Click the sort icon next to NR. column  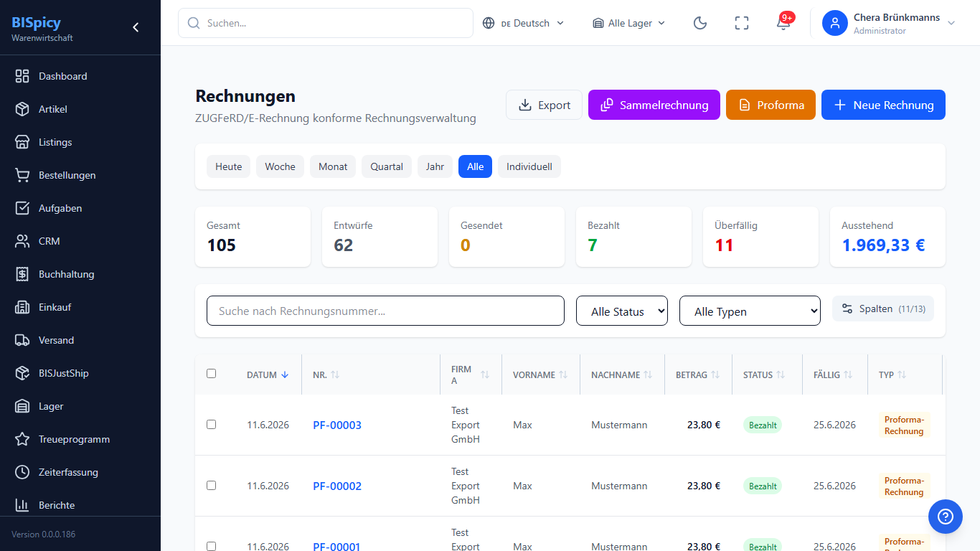tap(335, 375)
